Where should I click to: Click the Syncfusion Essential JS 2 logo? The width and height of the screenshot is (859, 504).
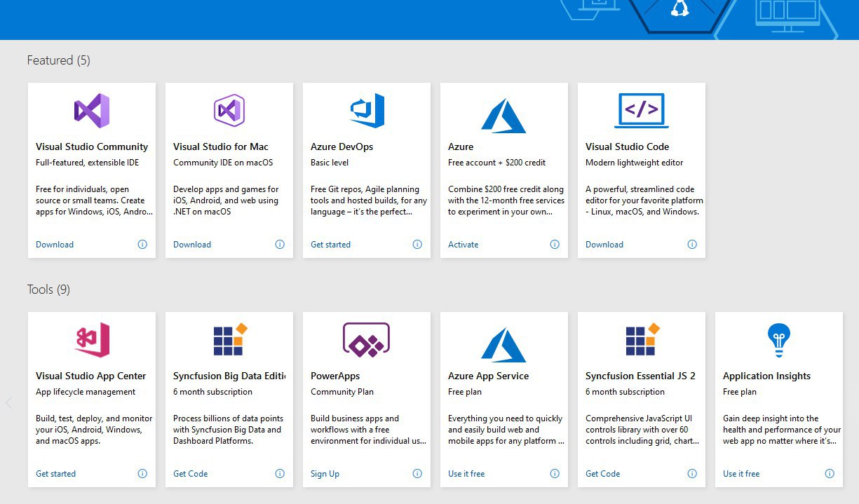pyautogui.click(x=643, y=339)
